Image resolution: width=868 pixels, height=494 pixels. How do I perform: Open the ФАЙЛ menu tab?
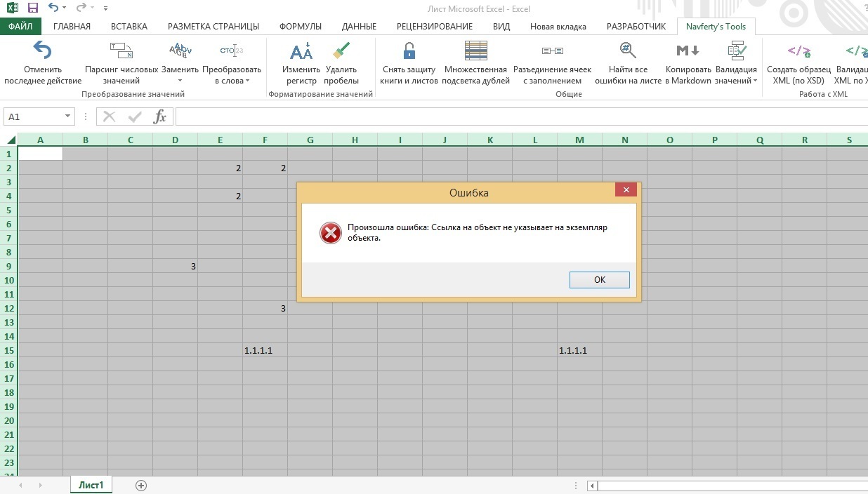20,27
